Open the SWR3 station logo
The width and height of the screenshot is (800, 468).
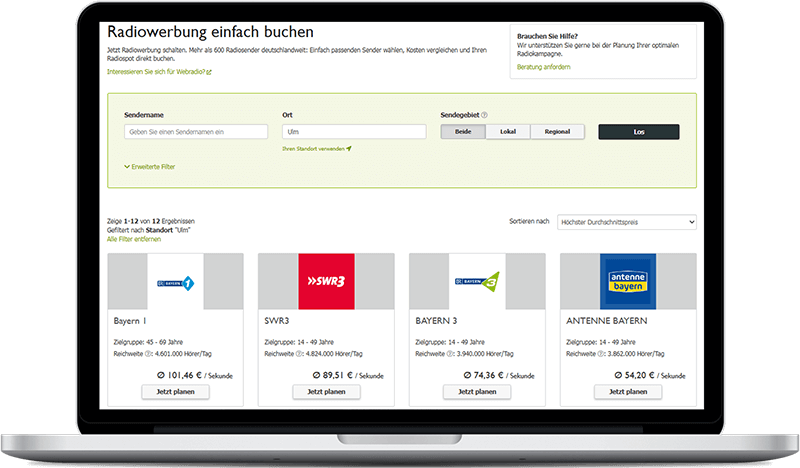click(x=327, y=282)
